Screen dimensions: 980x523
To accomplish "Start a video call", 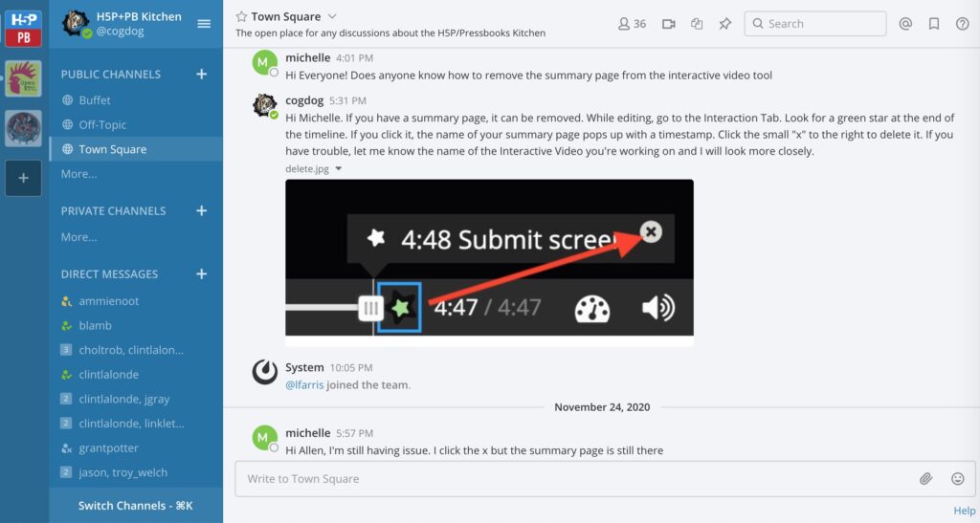I will coord(668,24).
